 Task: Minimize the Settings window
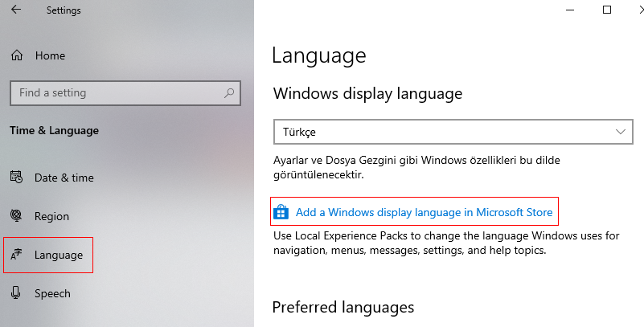[570, 10]
